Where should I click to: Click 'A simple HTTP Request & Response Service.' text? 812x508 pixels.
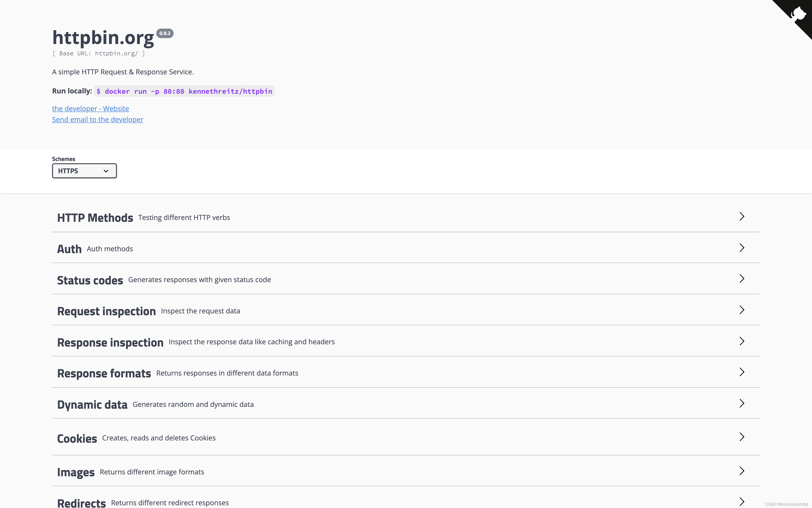coord(123,72)
